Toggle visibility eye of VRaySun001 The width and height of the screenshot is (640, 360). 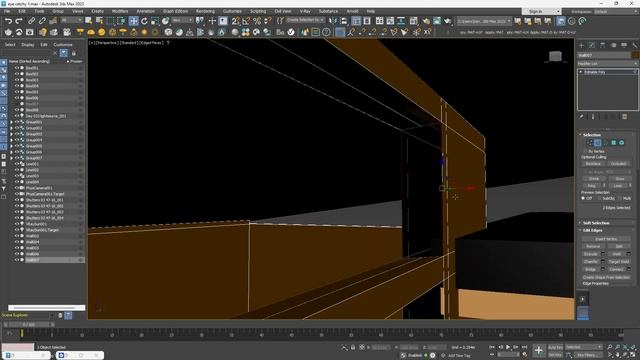point(17,224)
